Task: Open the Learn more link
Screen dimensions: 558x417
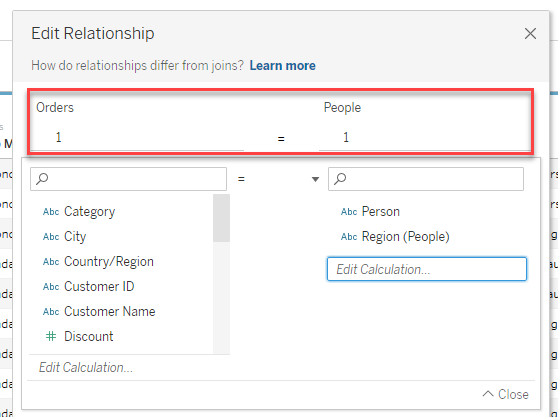Action: click(283, 65)
